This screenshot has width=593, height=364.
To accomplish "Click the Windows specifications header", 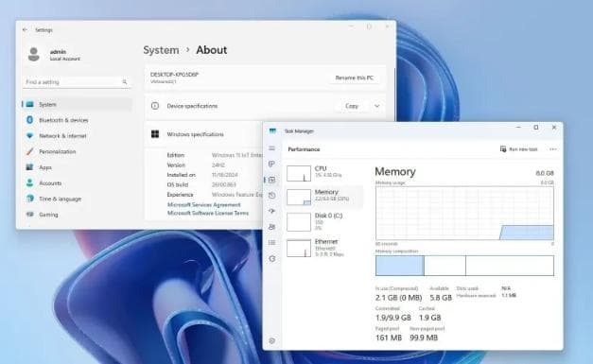I will [195, 134].
